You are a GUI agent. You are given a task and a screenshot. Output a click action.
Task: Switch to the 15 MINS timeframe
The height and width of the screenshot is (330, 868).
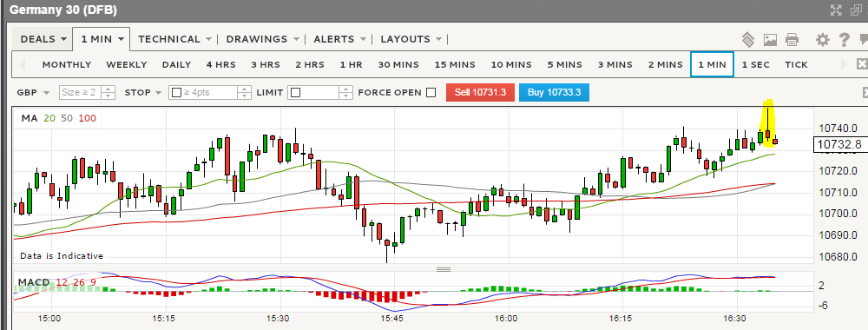click(x=455, y=64)
